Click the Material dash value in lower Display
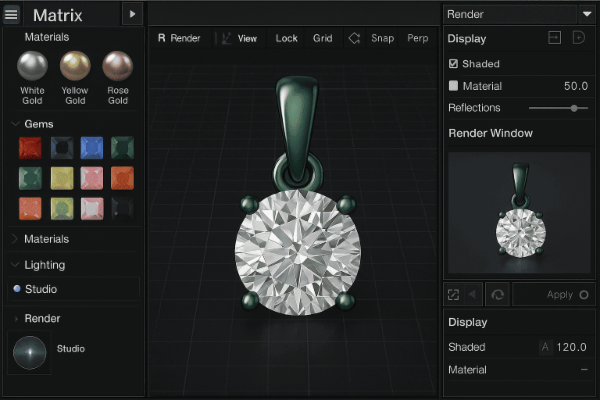 (584, 370)
